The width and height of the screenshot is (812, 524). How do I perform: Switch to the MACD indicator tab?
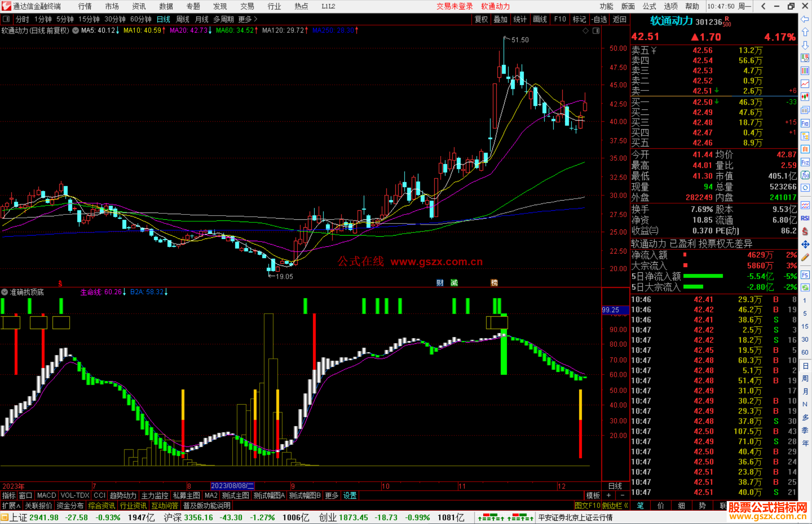[47, 495]
